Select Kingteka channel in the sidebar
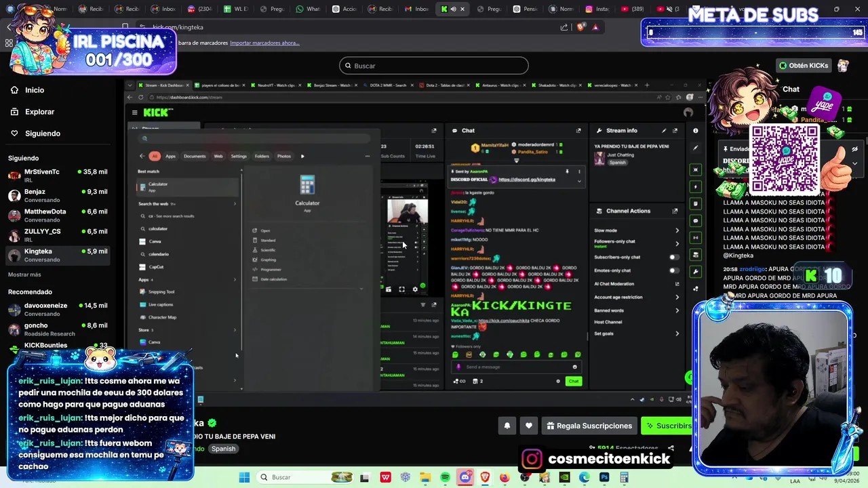The height and width of the screenshot is (488, 868). pos(58,255)
